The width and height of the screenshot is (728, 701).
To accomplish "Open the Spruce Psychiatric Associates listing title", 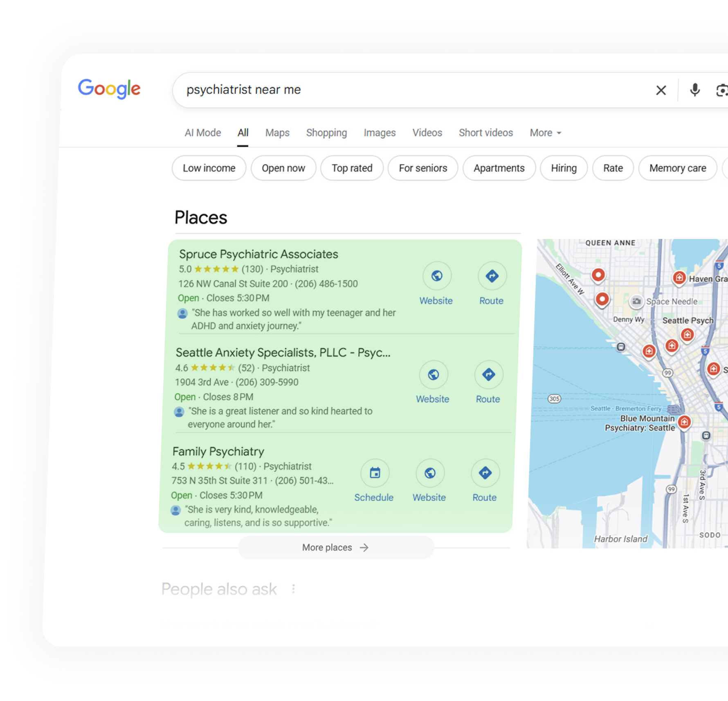I will point(258,254).
